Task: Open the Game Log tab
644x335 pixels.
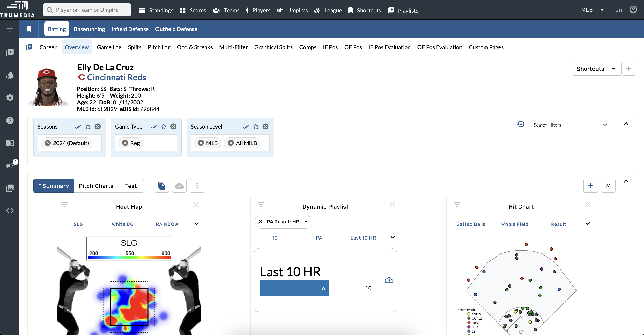Action: [x=109, y=47]
